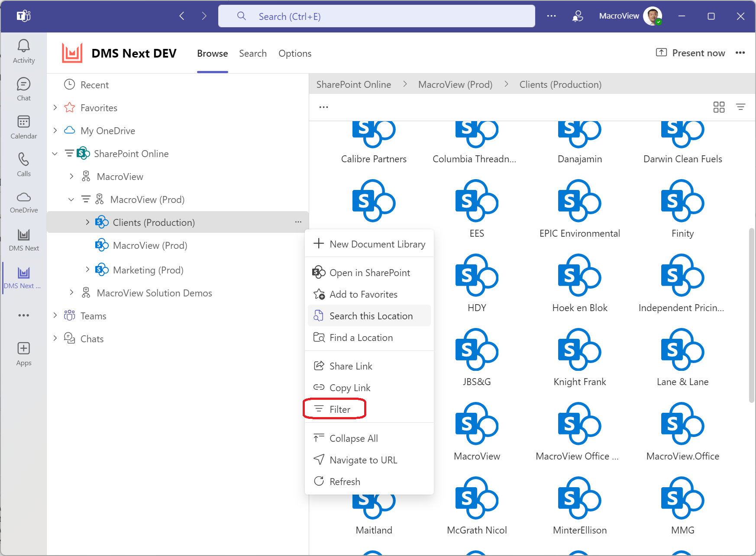Collapse the MacroView (Prod) node

click(71, 199)
